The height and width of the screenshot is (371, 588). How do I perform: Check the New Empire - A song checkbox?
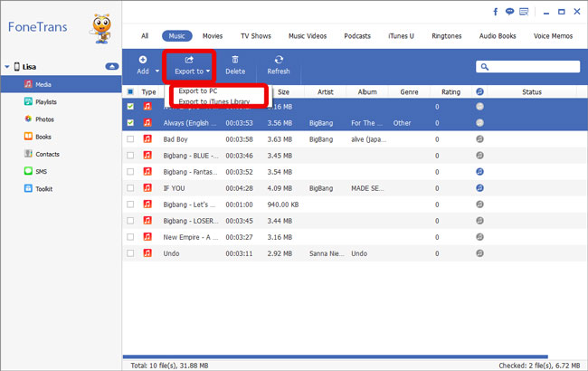pyautogui.click(x=130, y=237)
